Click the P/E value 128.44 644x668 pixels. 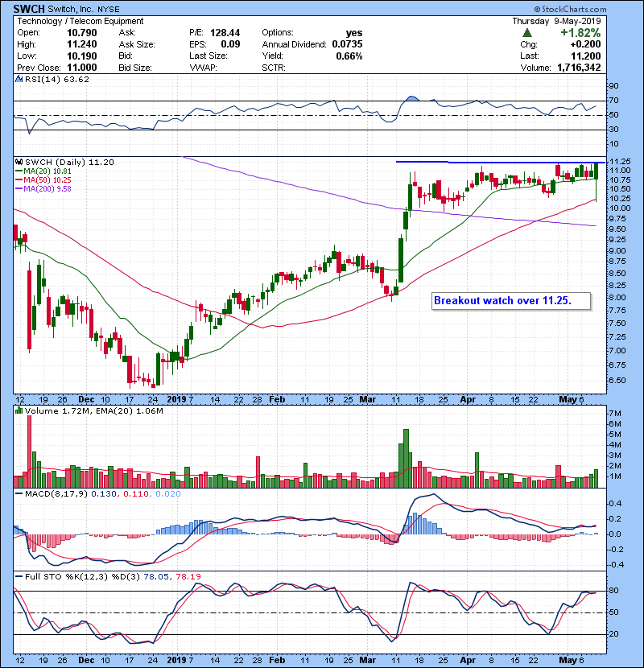point(225,33)
